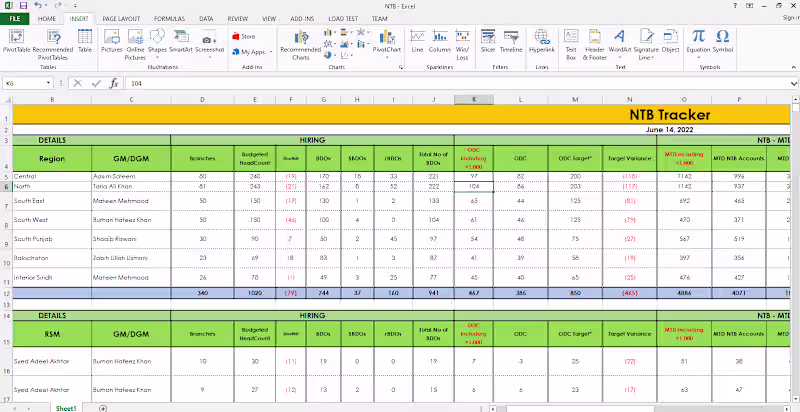
Task: Select cell containing Aasim Saleem
Action: point(132,176)
